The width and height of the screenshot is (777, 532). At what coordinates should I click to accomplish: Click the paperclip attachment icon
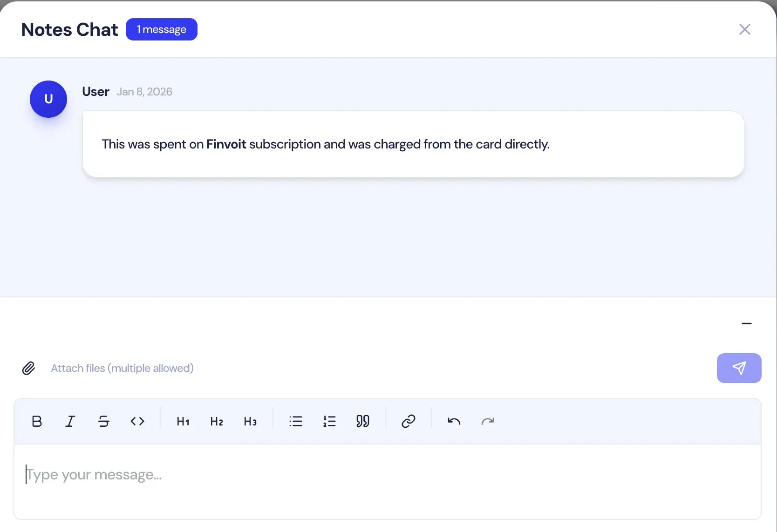pyautogui.click(x=28, y=368)
